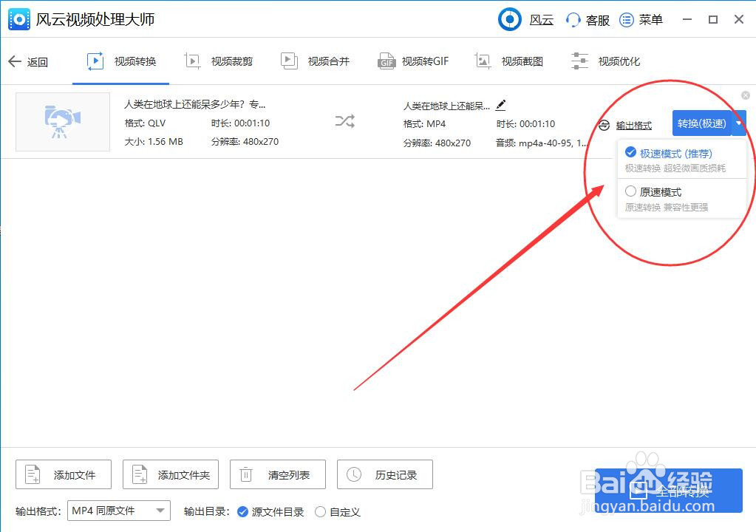This screenshot has width=756, height=532.
Task: Switch to the 视频合并 tab
Action: click(315, 61)
